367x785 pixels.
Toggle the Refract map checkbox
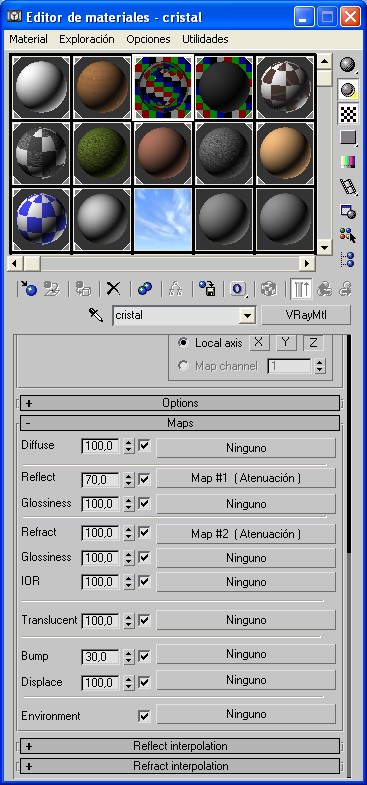(x=144, y=532)
